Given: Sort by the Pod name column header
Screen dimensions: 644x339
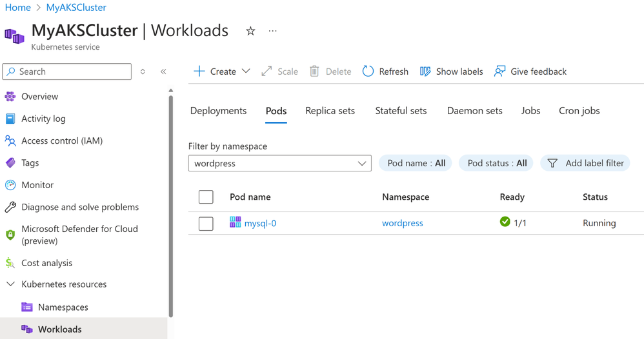Looking at the screenshot, I should coord(250,197).
